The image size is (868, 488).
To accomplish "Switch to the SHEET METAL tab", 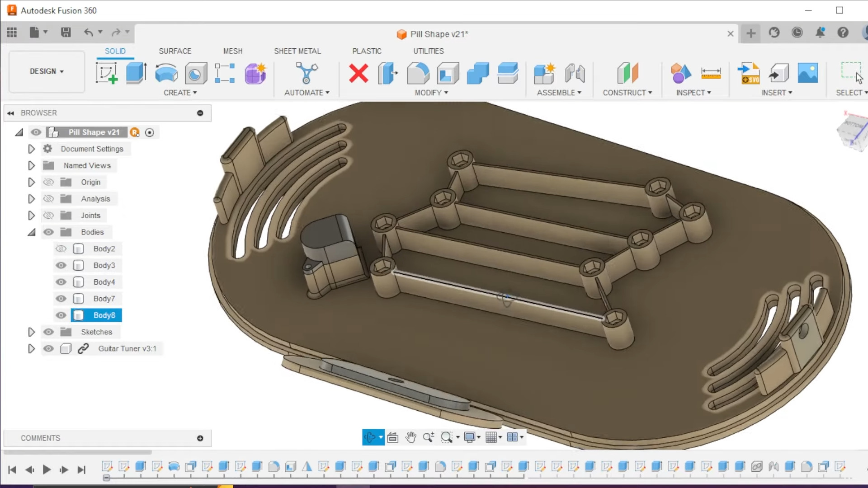I will (297, 51).
